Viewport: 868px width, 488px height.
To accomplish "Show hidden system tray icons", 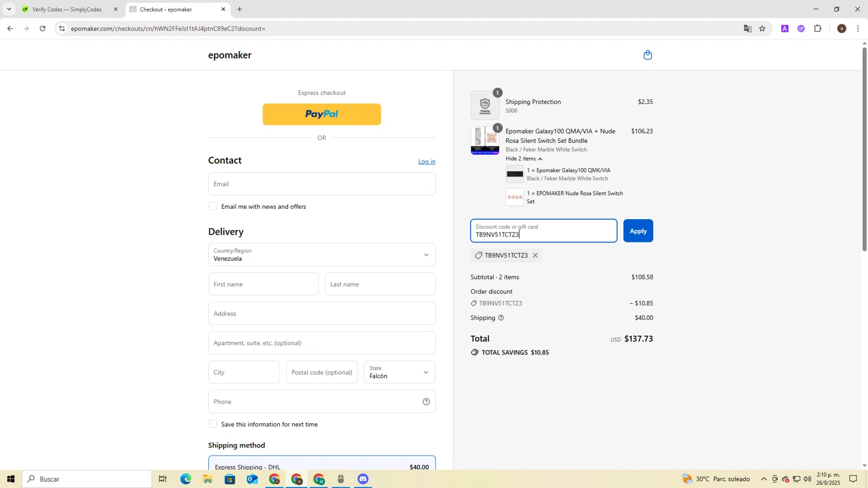I will (x=763, y=479).
